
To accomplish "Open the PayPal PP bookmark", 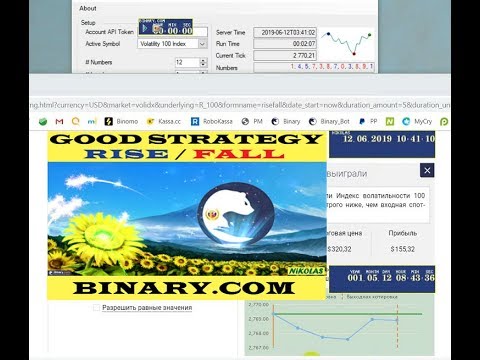I will point(368,122).
